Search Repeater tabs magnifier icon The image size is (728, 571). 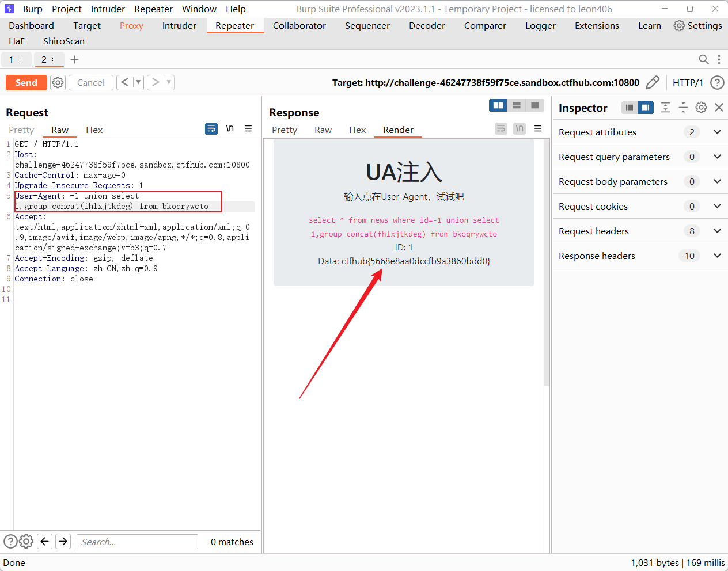tap(704, 59)
